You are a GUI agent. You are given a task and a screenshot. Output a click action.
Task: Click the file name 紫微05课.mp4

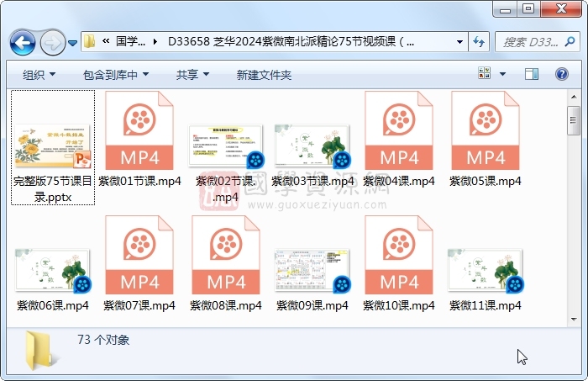click(x=486, y=182)
